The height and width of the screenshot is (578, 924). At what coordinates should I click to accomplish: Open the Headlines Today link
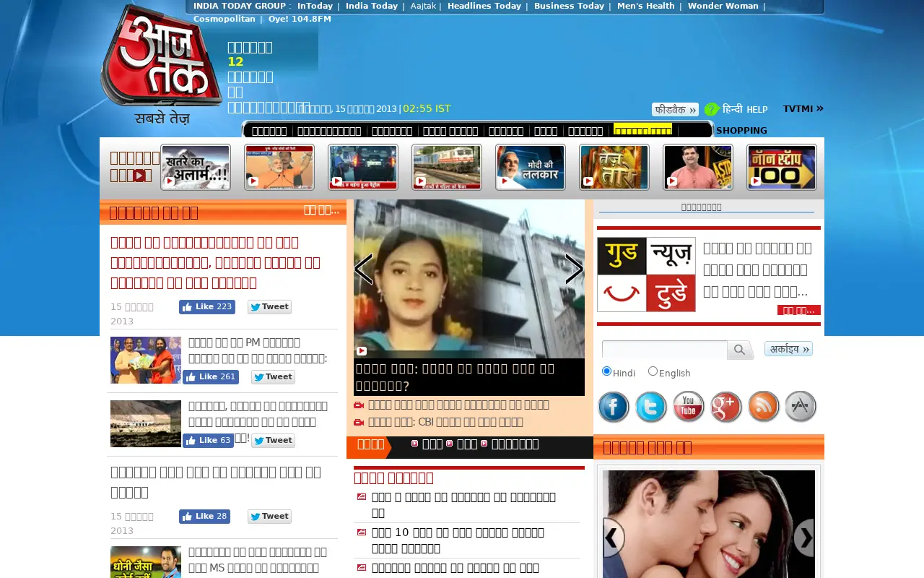pyautogui.click(x=484, y=6)
